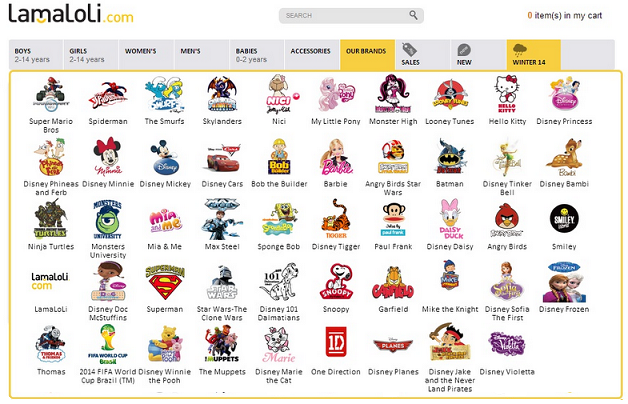This screenshot has height=404, width=628.
Task: Select the Ninja Turtles logo
Action: point(50,219)
